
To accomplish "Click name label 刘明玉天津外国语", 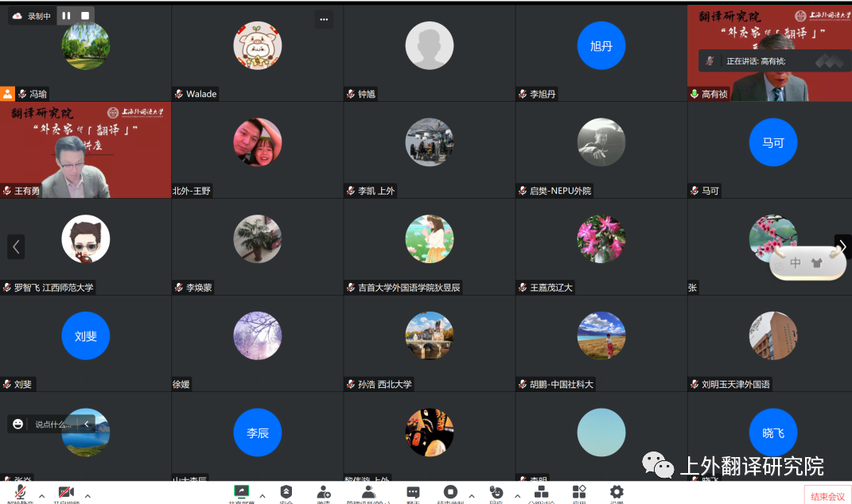I will (x=735, y=384).
